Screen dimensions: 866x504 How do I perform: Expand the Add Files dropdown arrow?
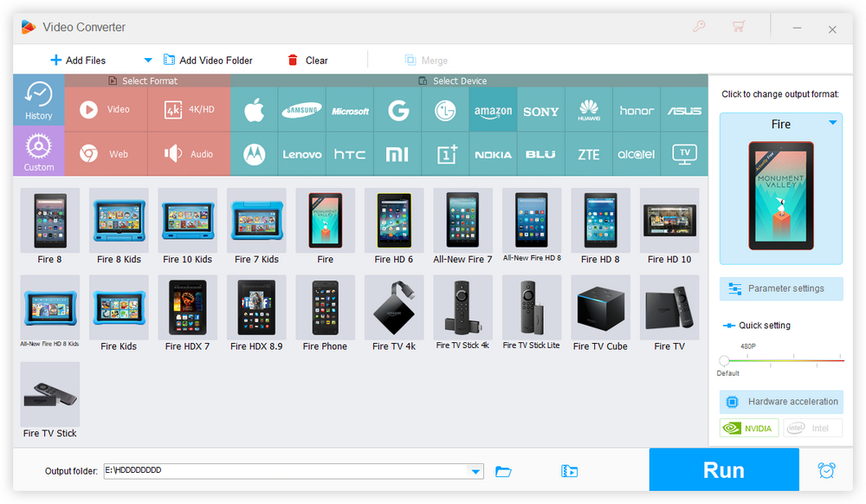[x=147, y=60]
